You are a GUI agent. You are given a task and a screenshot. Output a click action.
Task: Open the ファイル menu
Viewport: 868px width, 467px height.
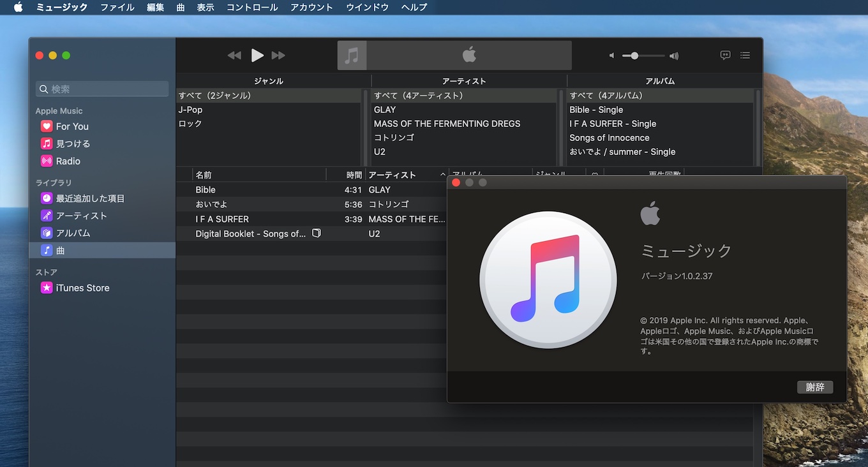[117, 7]
